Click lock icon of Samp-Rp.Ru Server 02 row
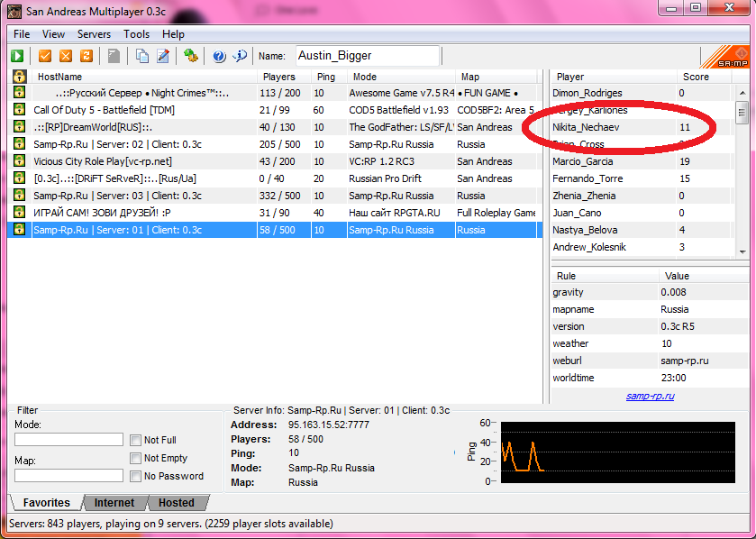This screenshot has height=539, width=756. pyautogui.click(x=19, y=144)
